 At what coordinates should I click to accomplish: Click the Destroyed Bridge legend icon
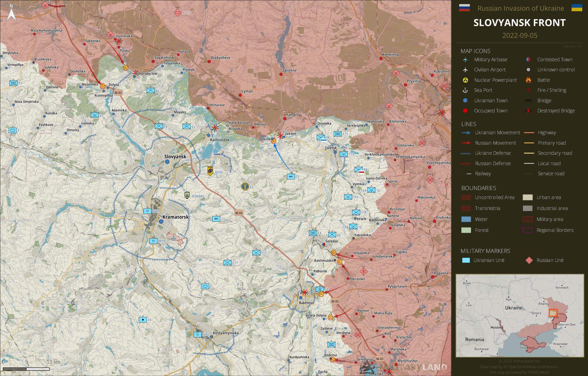(x=528, y=111)
